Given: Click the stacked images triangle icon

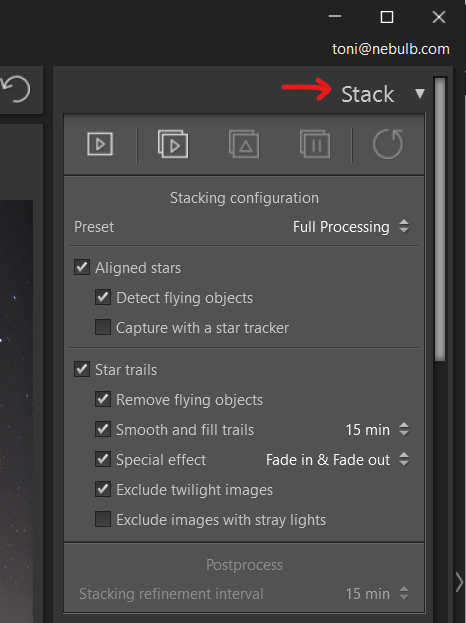Looking at the screenshot, I should coord(244,144).
